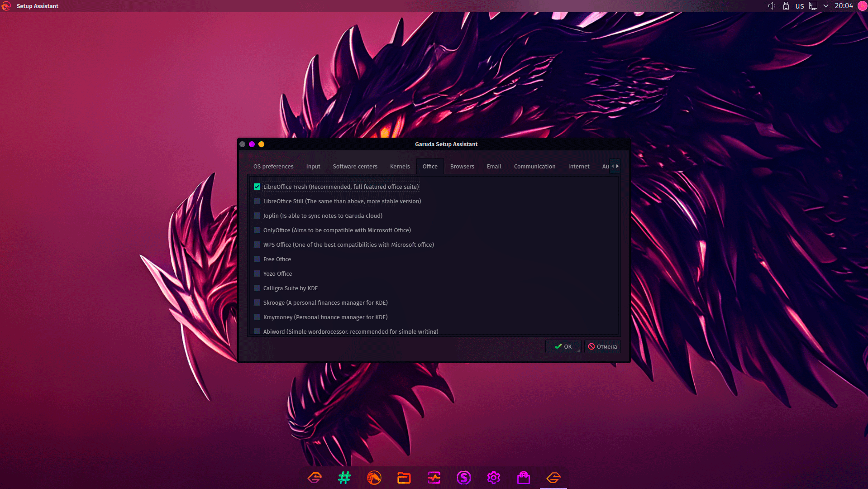Image resolution: width=868 pixels, height=489 pixels.
Task: Launch the dragon-logo browser from the dock
Action: (374, 478)
